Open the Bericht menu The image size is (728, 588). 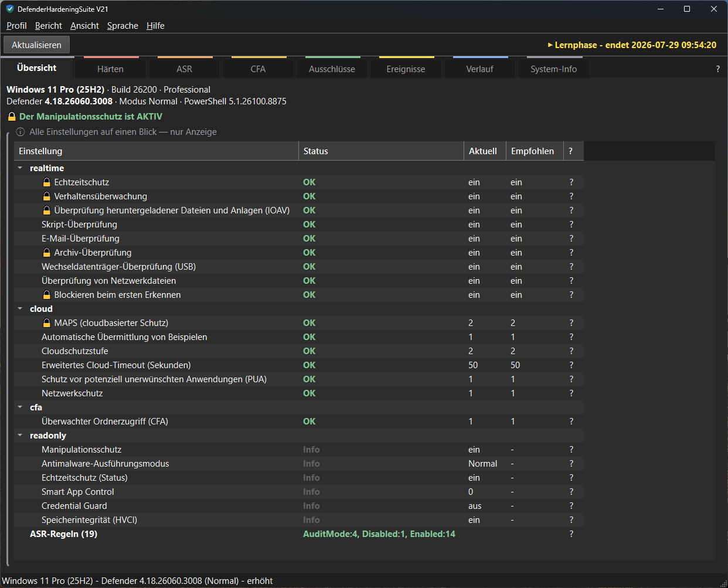pyautogui.click(x=48, y=26)
